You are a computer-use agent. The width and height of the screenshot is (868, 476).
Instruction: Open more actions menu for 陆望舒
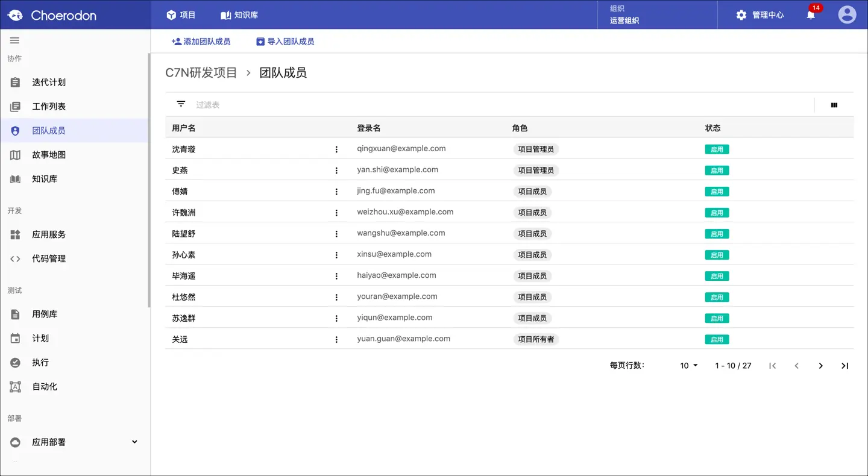pyautogui.click(x=336, y=234)
